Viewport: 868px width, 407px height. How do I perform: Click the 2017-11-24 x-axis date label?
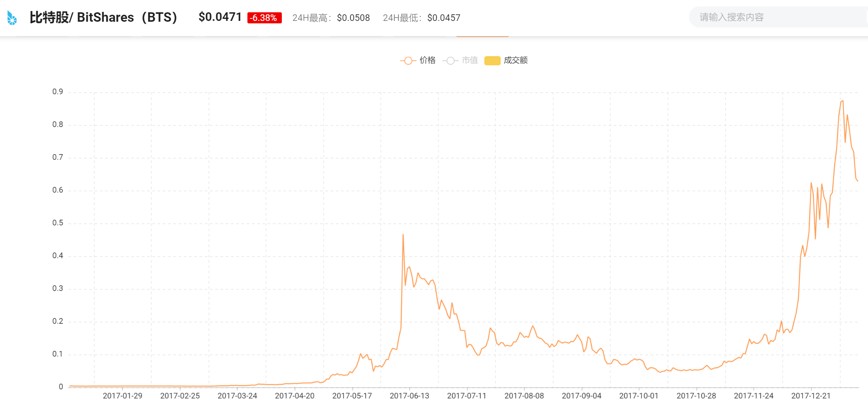pyautogui.click(x=753, y=396)
